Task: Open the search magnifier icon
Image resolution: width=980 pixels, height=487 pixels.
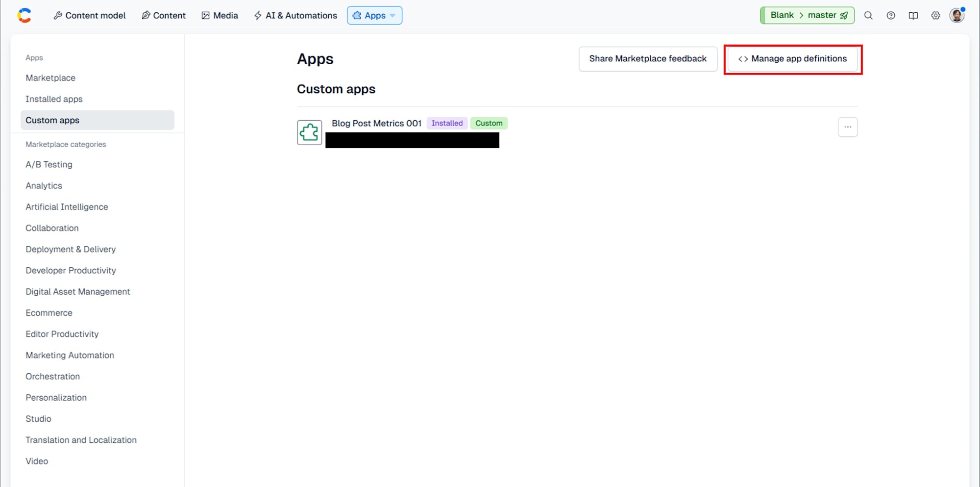Action: point(868,15)
